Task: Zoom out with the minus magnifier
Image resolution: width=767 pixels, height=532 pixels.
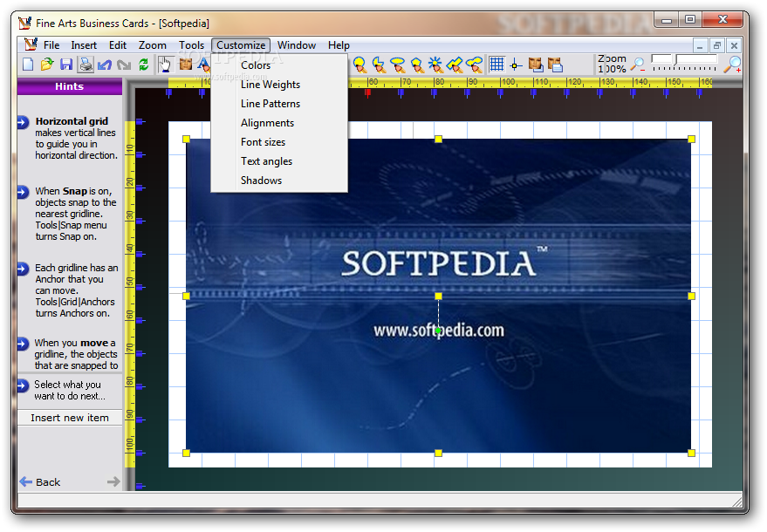Action: [x=637, y=64]
